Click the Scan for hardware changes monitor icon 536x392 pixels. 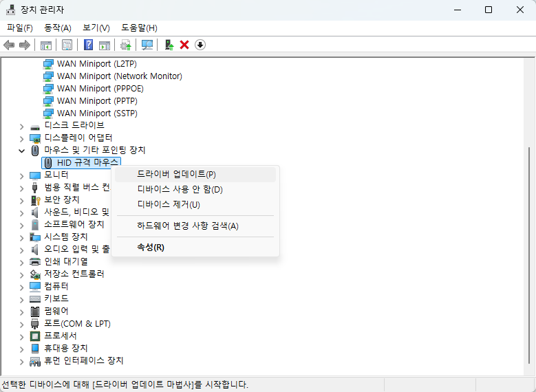click(x=147, y=45)
